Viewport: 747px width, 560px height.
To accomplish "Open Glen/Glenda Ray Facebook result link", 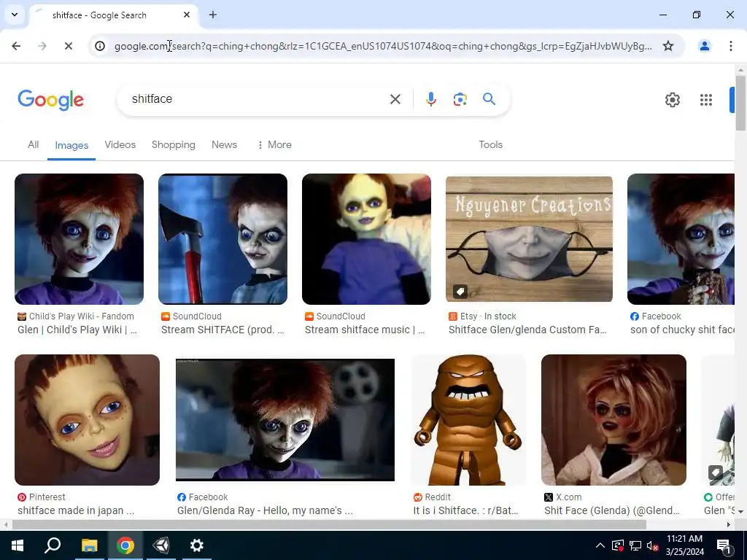I will coord(265,510).
